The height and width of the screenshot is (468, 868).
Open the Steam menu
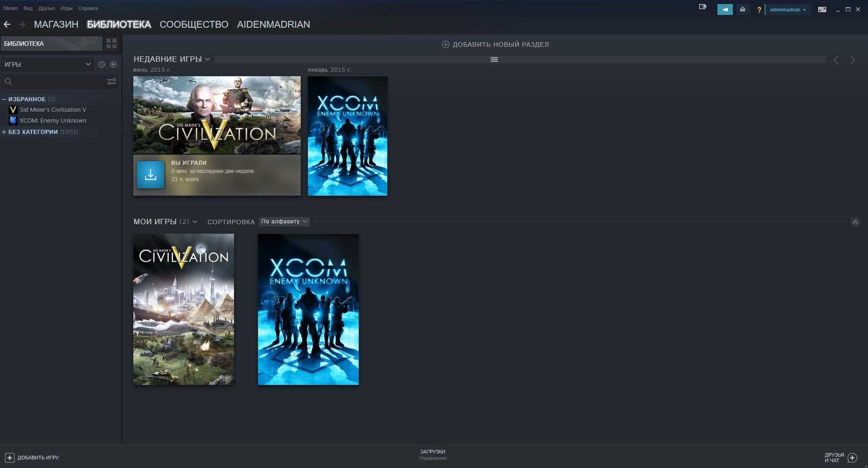click(x=10, y=8)
